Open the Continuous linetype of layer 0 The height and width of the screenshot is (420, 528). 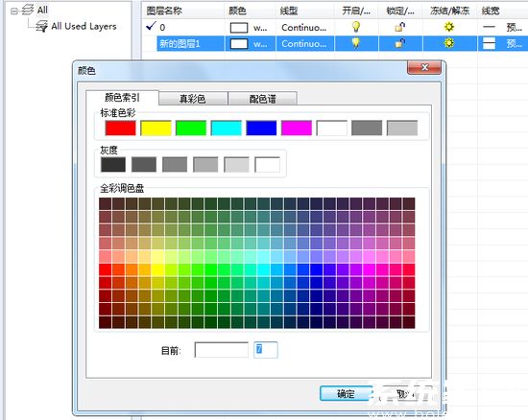click(303, 27)
